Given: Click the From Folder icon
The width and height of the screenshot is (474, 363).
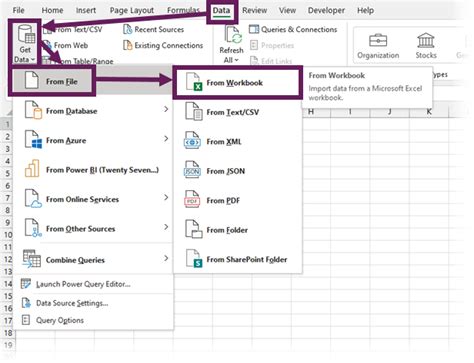Looking at the screenshot, I should 194,229.
